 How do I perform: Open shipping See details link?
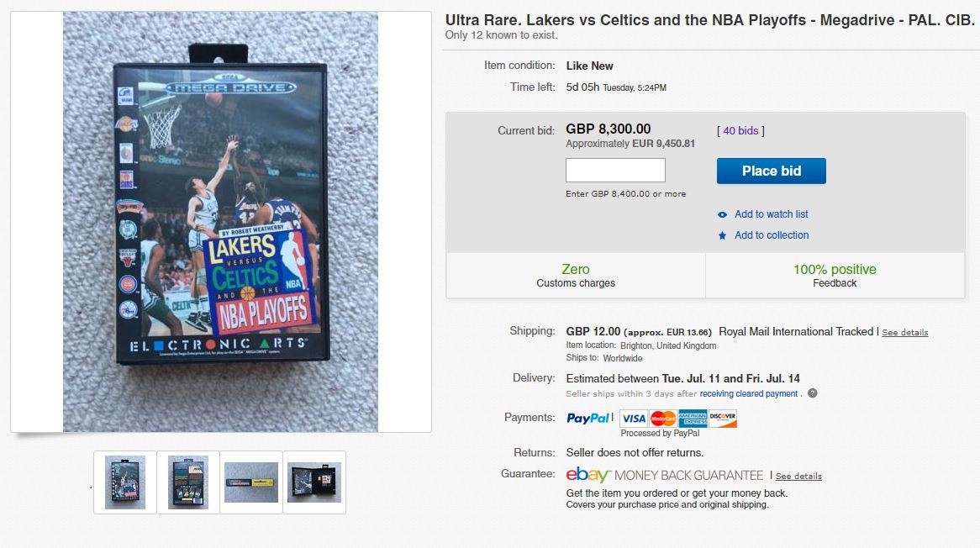tap(905, 333)
